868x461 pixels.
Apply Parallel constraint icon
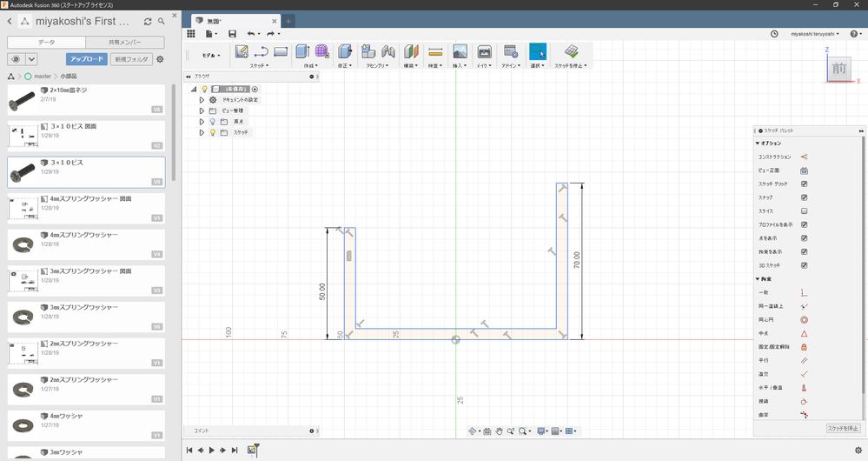pyautogui.click(x=804, y=360)
